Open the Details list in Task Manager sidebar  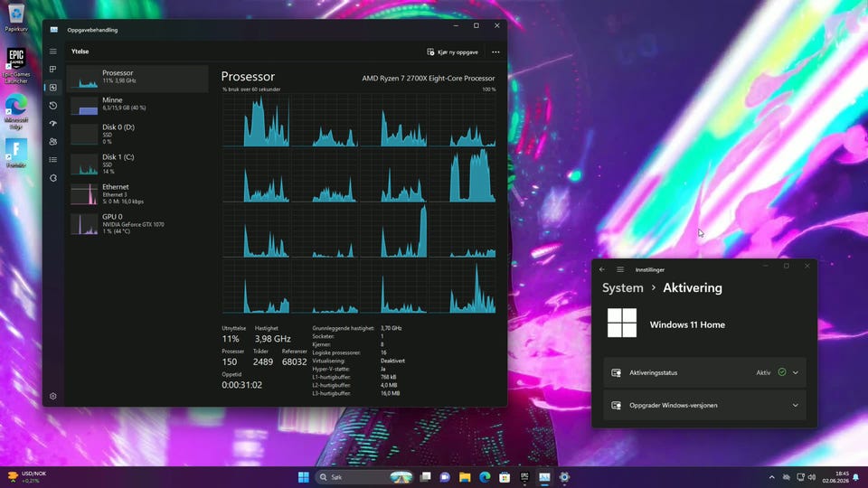click(x=53, y=159)
